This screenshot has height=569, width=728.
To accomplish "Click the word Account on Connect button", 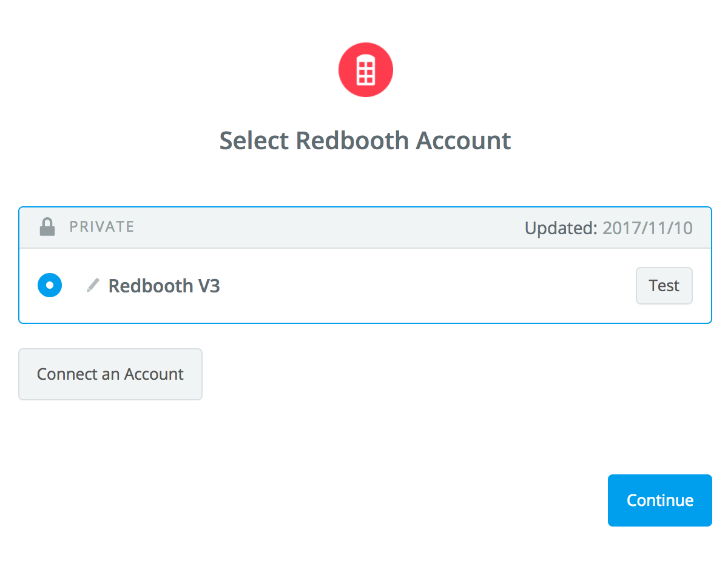I will 153,374.
